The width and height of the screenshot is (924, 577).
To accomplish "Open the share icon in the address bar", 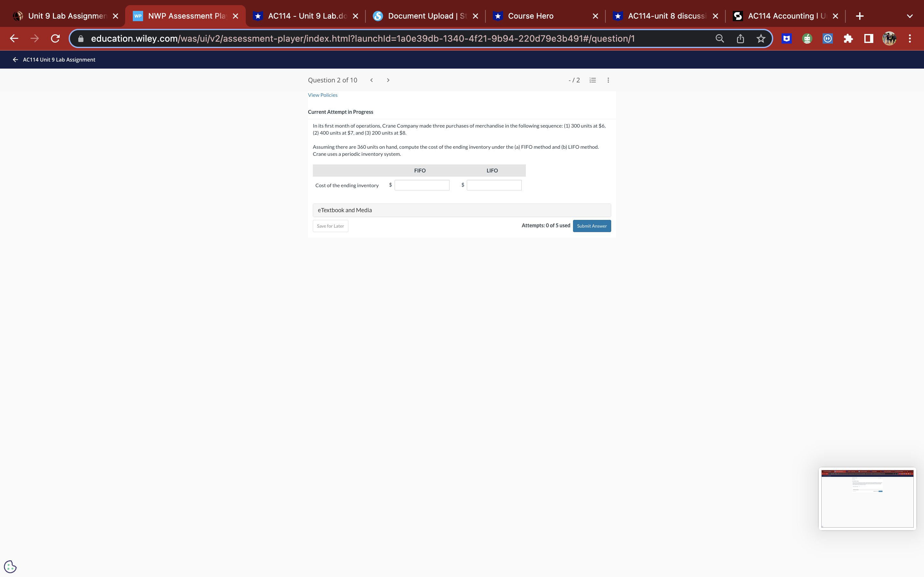I will pyautogui.click(x=740, y=38).
